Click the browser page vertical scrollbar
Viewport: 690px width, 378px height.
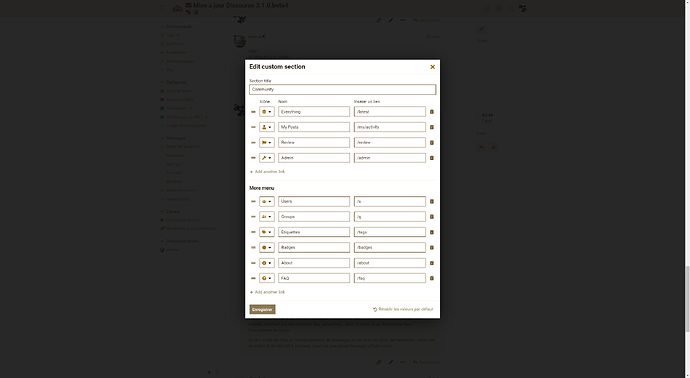(x=687, y=299)
